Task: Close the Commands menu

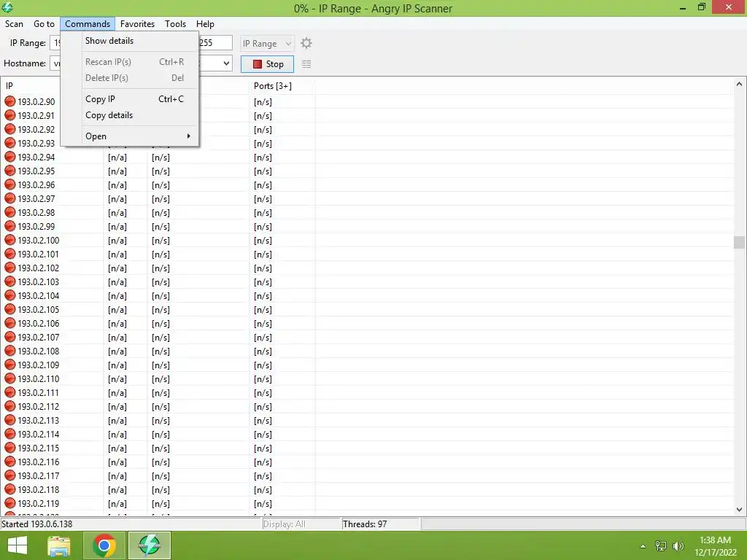Action: (x=88, y=24)
